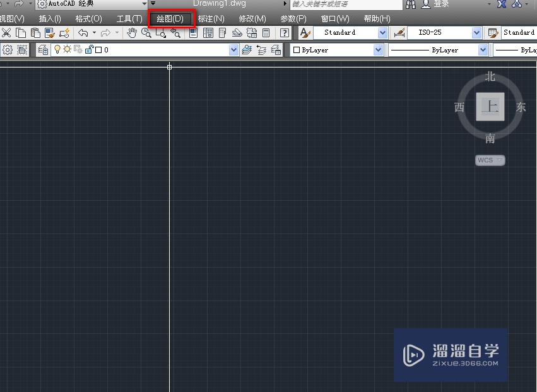Click the Cut scissors icon
This screenshot has width=537, height=392.
(7, 32)
